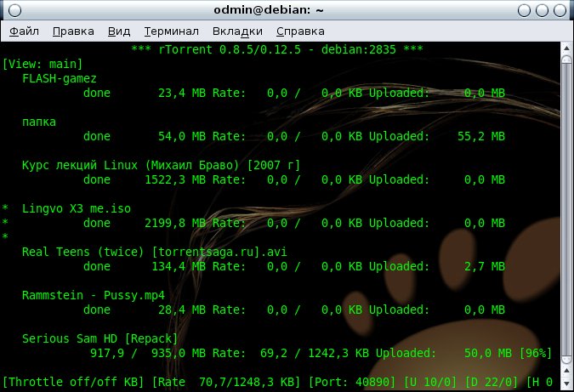Open the Вид menu
This screenshot has width=574, height=392.
119,31
